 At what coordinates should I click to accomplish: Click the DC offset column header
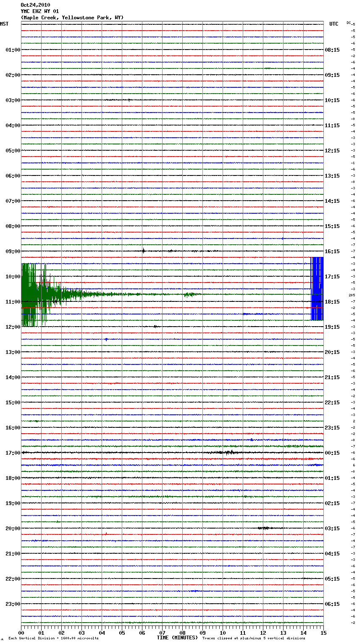tap(349, 23)
